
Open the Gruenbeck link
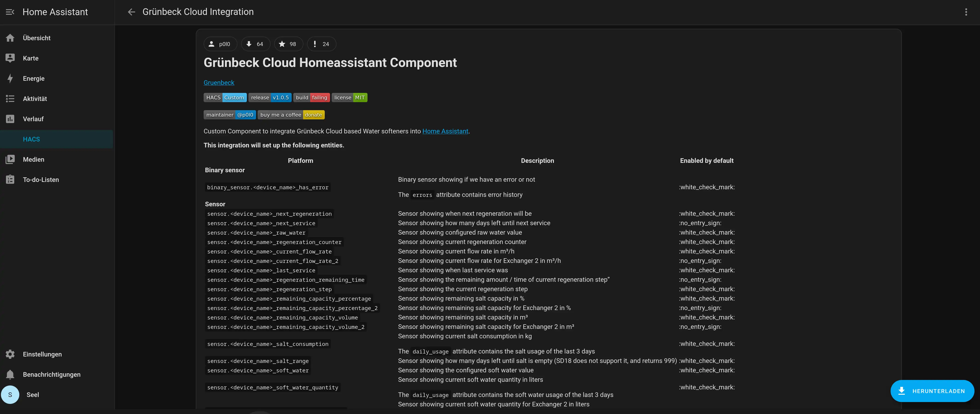219,83
